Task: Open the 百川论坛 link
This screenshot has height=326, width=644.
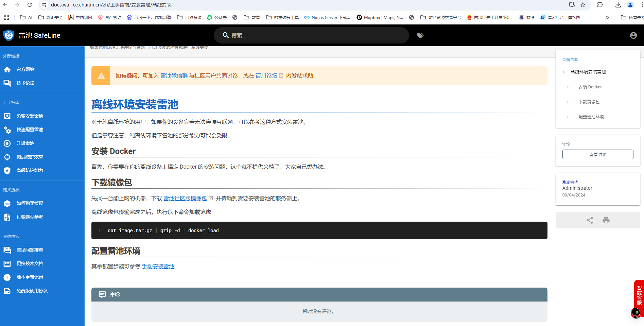Action: pyautogui.click(x=266, y=76)
